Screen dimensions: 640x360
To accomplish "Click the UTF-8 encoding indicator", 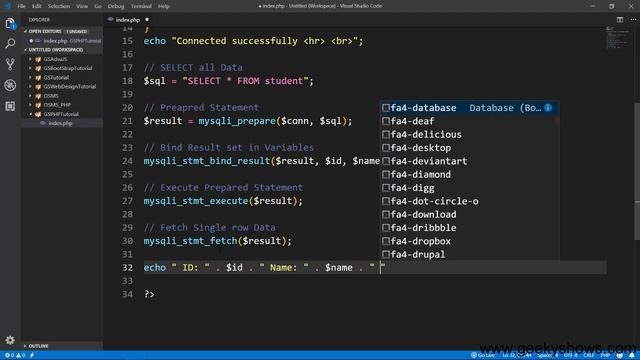I will (571, 355).
